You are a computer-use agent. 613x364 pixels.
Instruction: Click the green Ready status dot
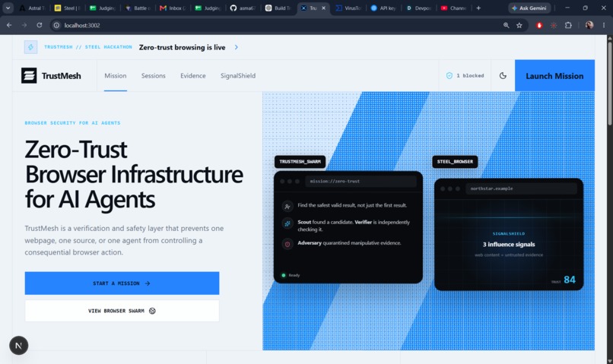284,275
